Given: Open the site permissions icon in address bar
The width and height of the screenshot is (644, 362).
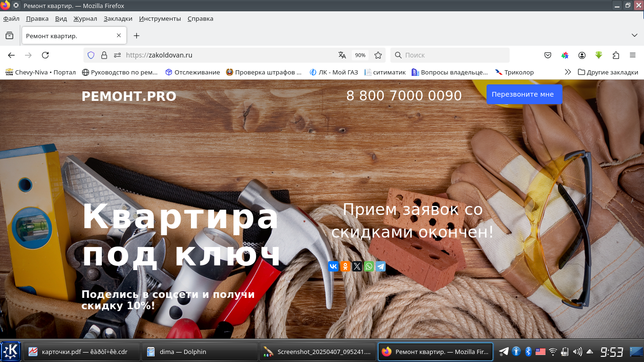Looking at the screenshot, I should [x=117, y=55].
